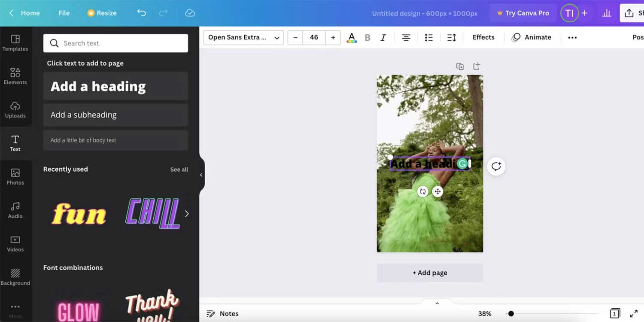
Task: Open the File menu
Action: tap(64, 13)
